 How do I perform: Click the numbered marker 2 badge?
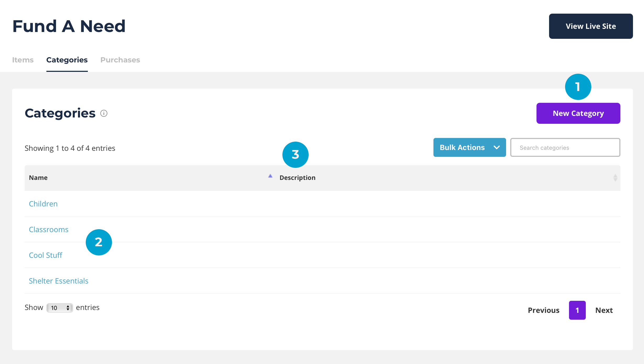pyautogui.click(x=99, y=242)
